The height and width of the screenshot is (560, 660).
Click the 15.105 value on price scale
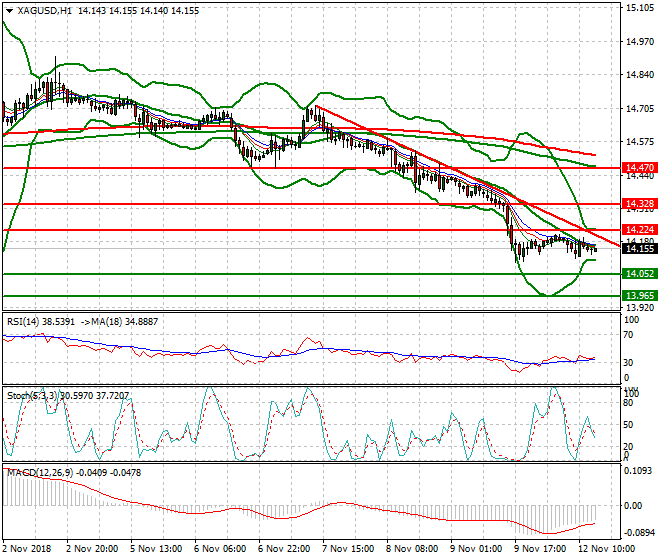639,8
